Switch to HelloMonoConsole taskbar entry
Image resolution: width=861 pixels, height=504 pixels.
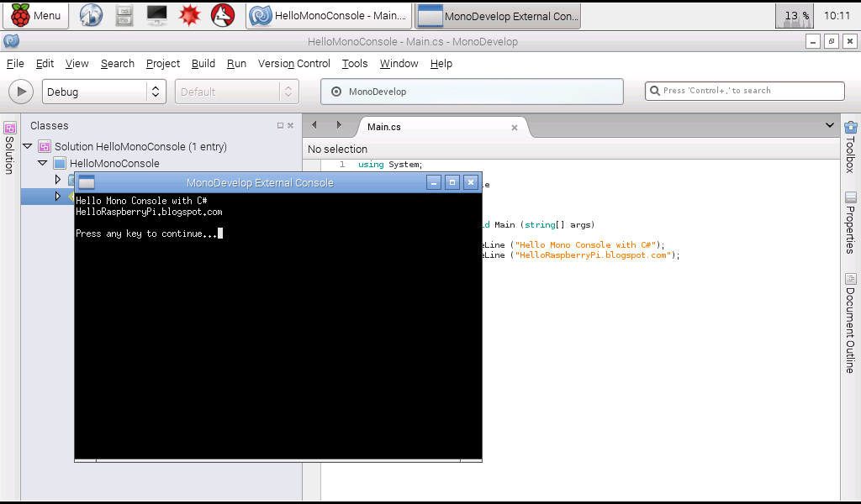pyautogui.click(x=329, y=15)
